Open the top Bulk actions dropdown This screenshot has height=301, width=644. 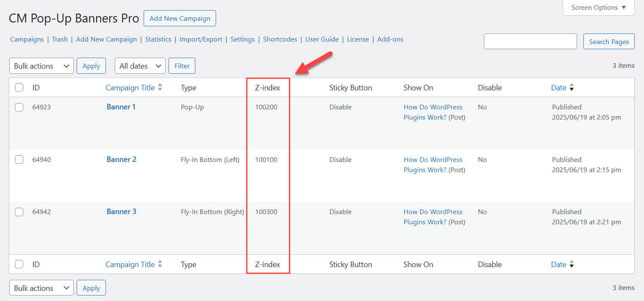[x=42, y=66]
